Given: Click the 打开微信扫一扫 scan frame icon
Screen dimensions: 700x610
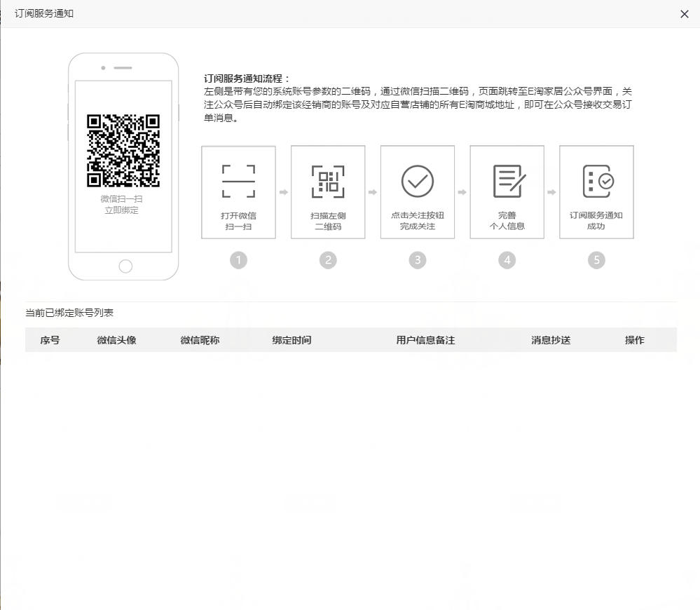Looking at the screenshot, I should [x=238, y=182].
